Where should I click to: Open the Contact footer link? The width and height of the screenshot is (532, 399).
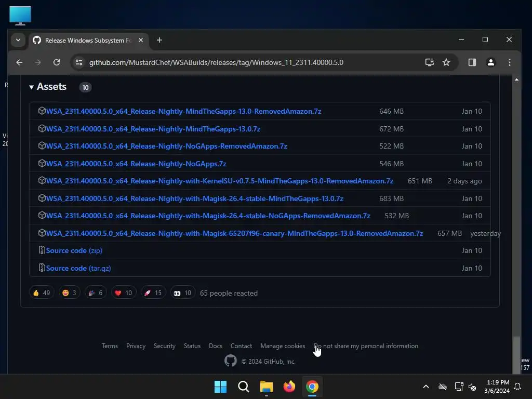(241, 346)
